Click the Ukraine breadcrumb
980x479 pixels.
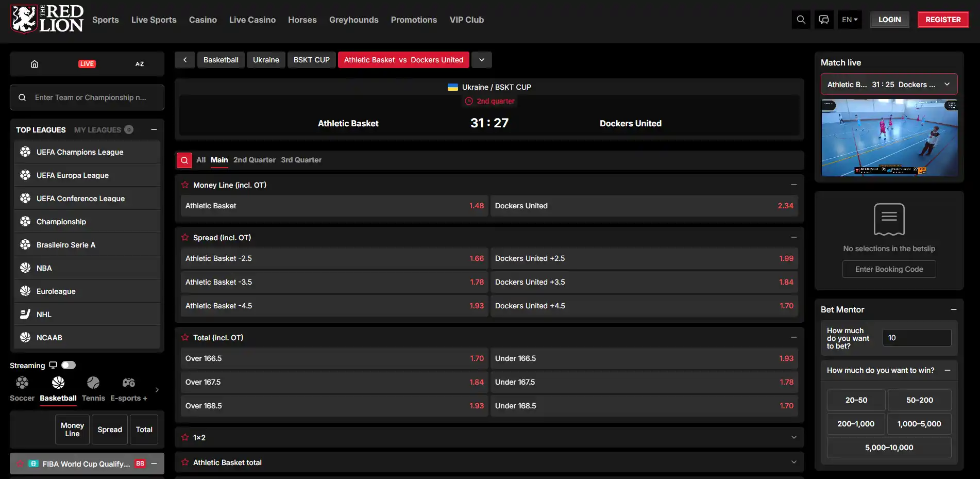(x=266, y=60)
